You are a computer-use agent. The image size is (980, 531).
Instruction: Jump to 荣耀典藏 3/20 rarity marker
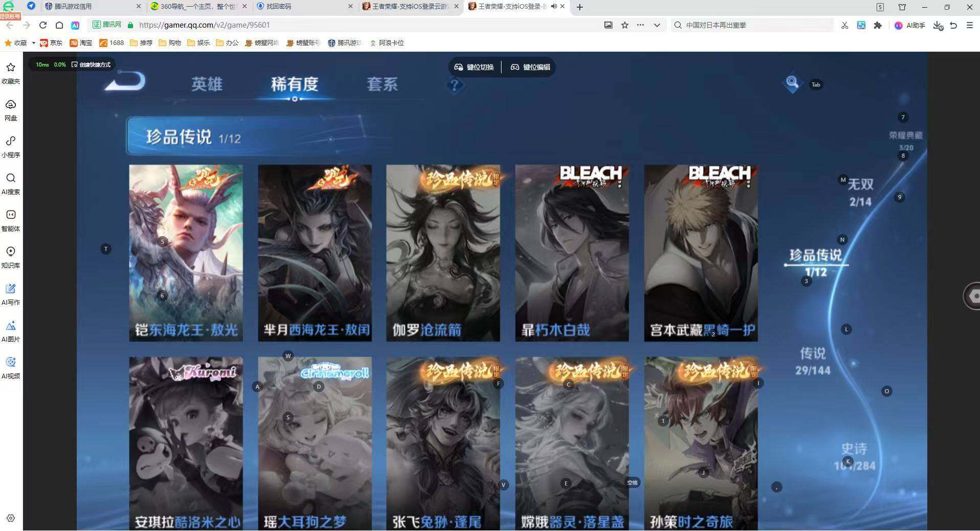(906, 141)
